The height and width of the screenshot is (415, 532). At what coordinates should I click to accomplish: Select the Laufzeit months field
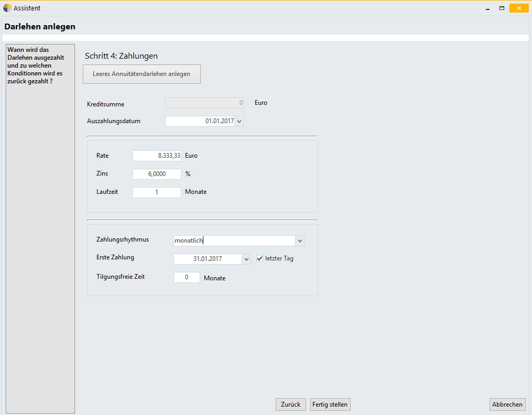coord(157,192)
